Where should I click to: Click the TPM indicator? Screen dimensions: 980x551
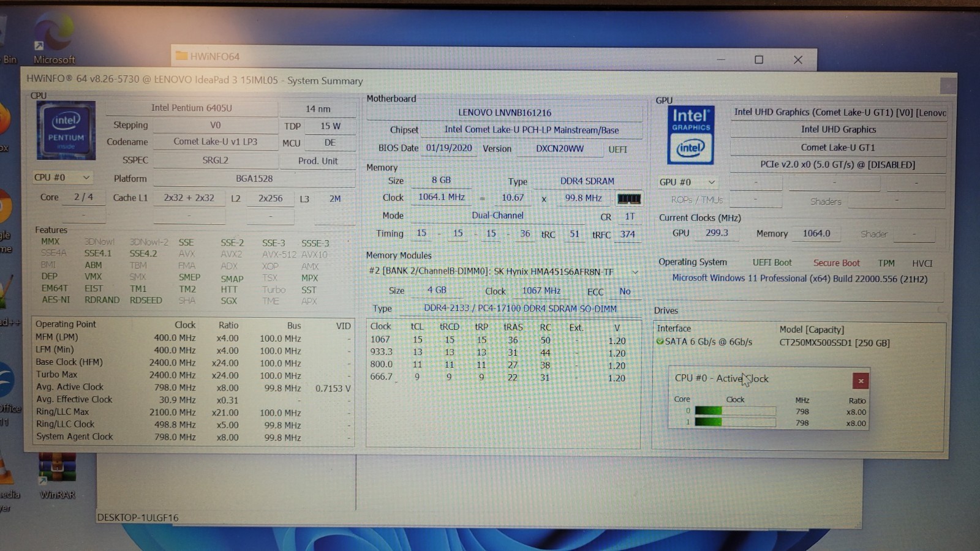click(886, 263)
